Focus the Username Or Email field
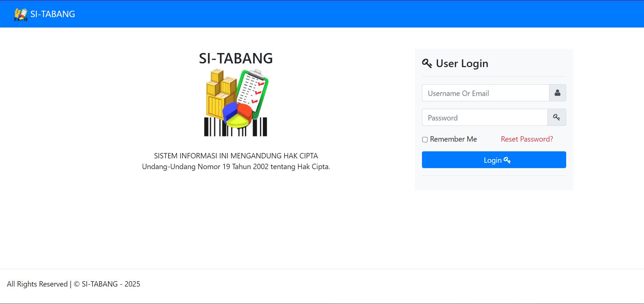 [x=485, y=93]
